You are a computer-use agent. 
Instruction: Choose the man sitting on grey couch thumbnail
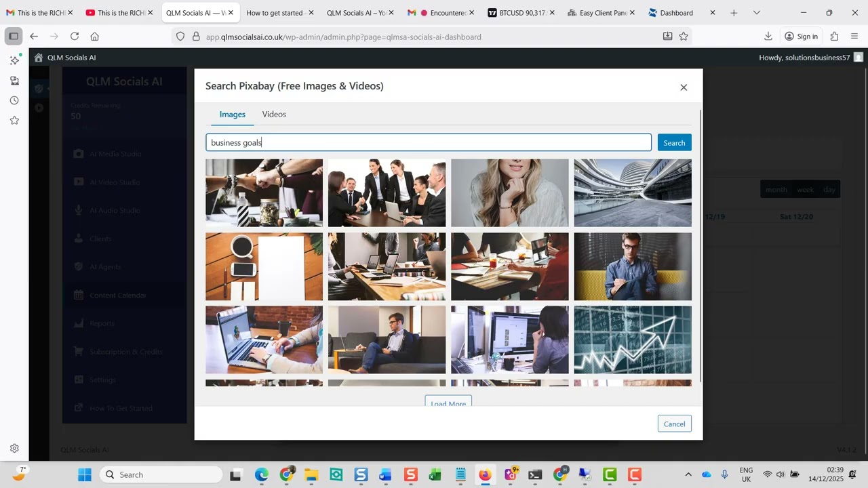(387, 340)
